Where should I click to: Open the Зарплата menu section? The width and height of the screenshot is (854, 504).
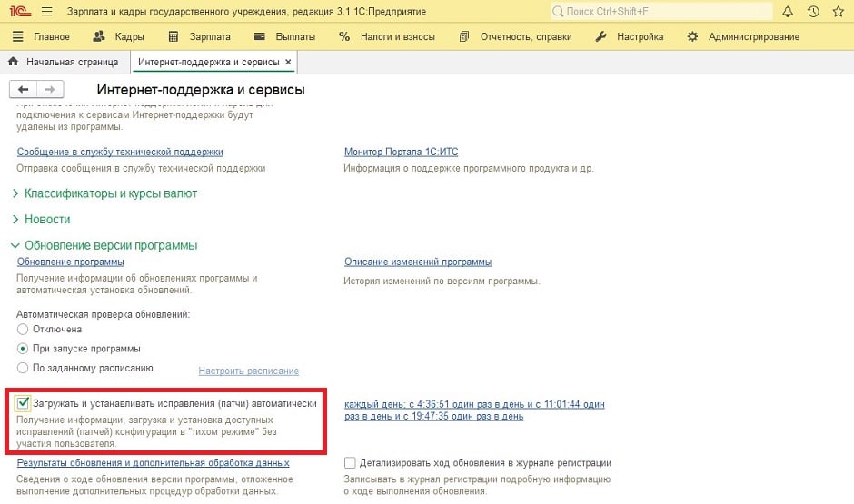click(210, 36)
